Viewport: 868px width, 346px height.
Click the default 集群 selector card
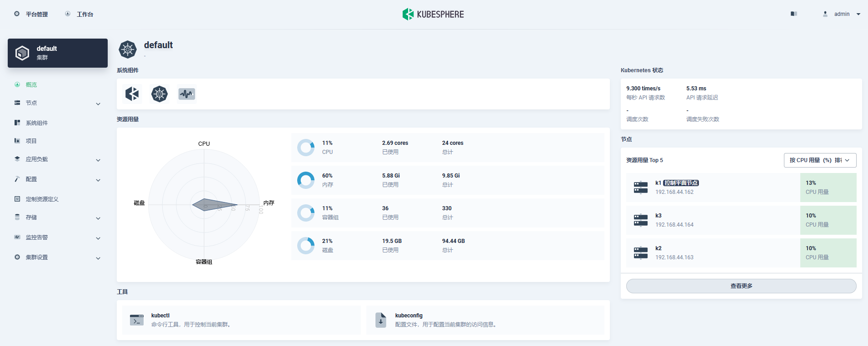coord(58,53)
